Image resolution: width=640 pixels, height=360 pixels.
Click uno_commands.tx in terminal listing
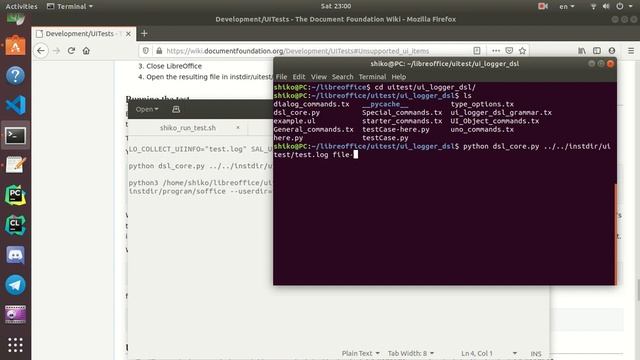482,129
